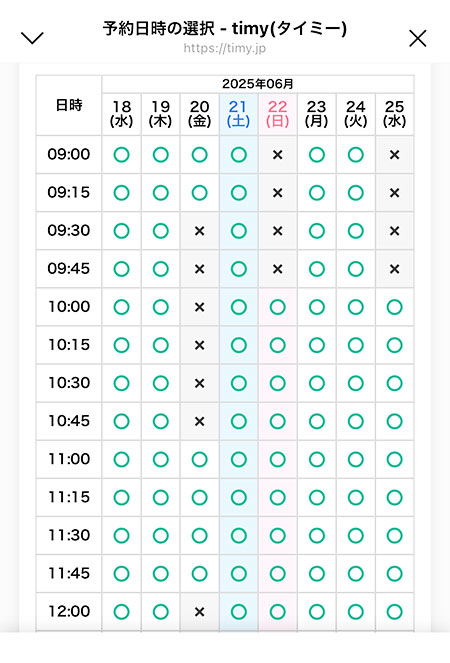Click the 09:00 X mark on Sunday the 22nd

point(277,155)
